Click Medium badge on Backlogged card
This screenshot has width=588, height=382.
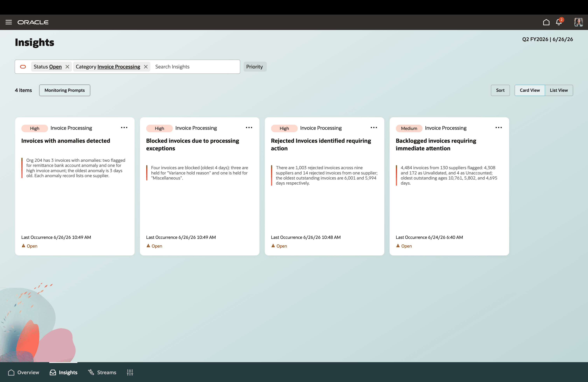click(409, 129)
